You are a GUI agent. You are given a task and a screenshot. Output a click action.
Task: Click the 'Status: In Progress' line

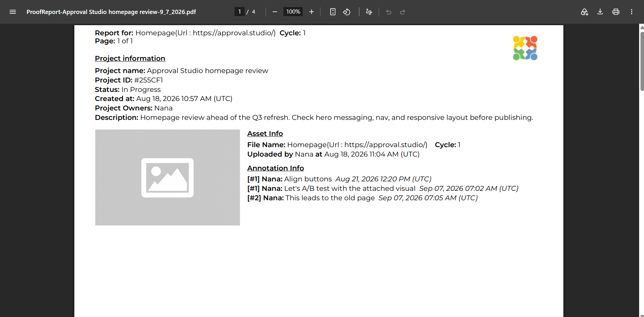pos(128,89)
